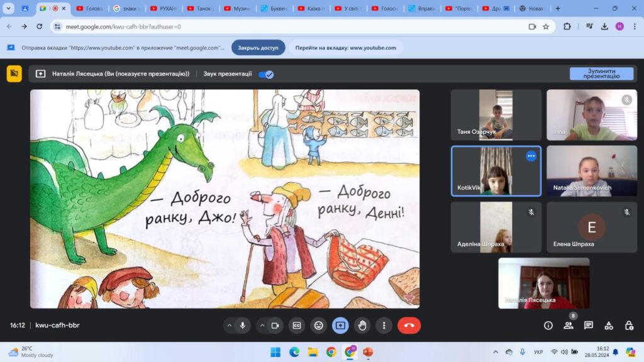Viewport: 644px width, 362px height.
Task: Close the active Meet tab
Action: [64, 8]
